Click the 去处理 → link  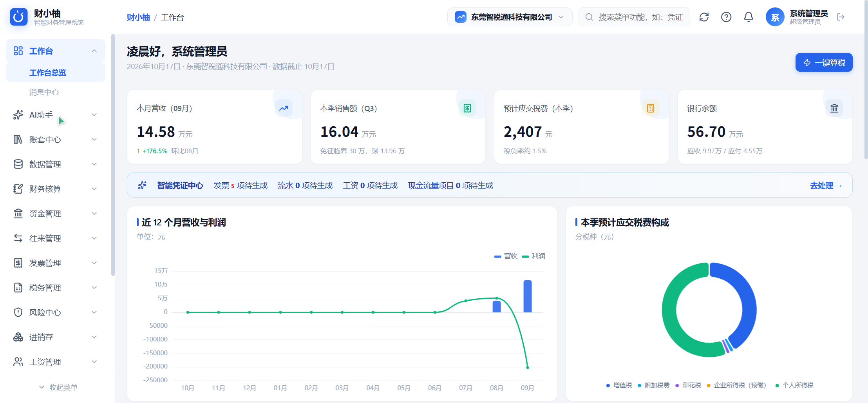point(826,185)
